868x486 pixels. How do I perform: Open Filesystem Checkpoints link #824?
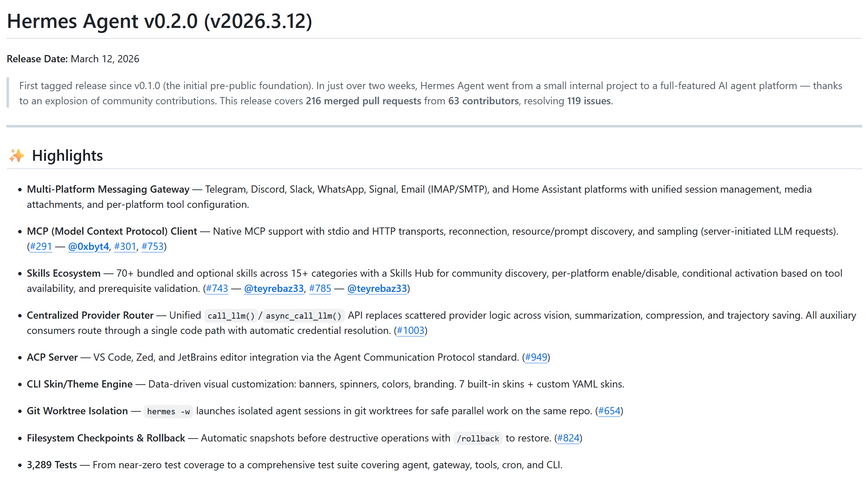pyautogui.click(x=568, y=438)
